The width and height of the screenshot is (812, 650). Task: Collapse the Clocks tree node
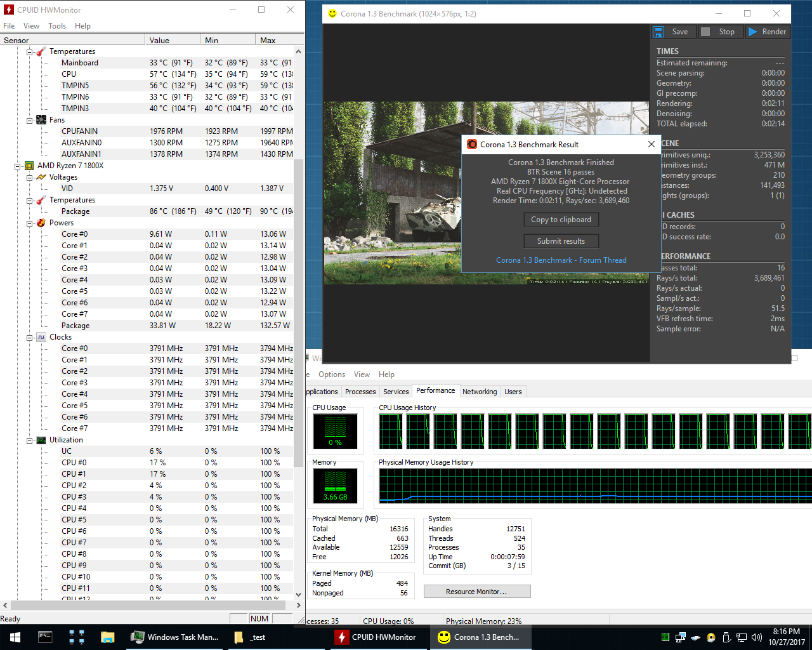[x=29, y=337]
